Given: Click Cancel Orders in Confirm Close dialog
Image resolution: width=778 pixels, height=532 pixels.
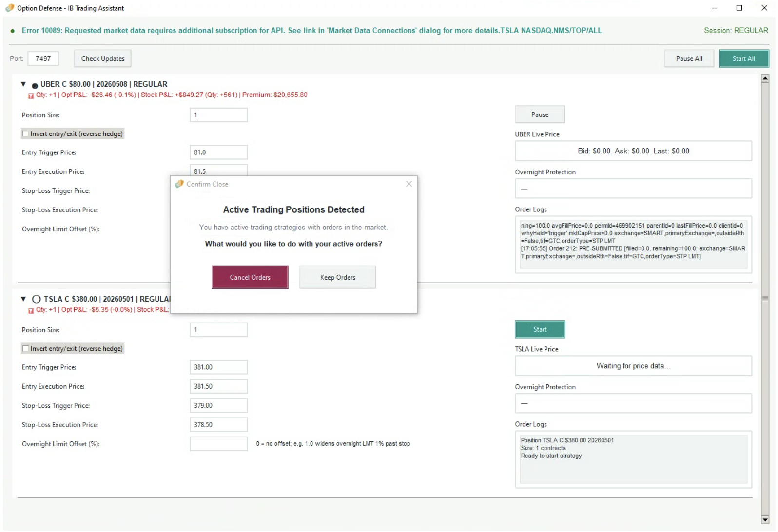Looking at the screenshot, I should click(250, 277).
